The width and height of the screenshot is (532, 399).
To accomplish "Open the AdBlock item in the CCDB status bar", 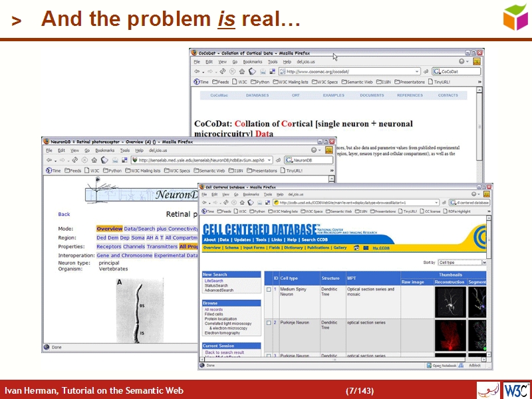I will (x=475, y=364).
